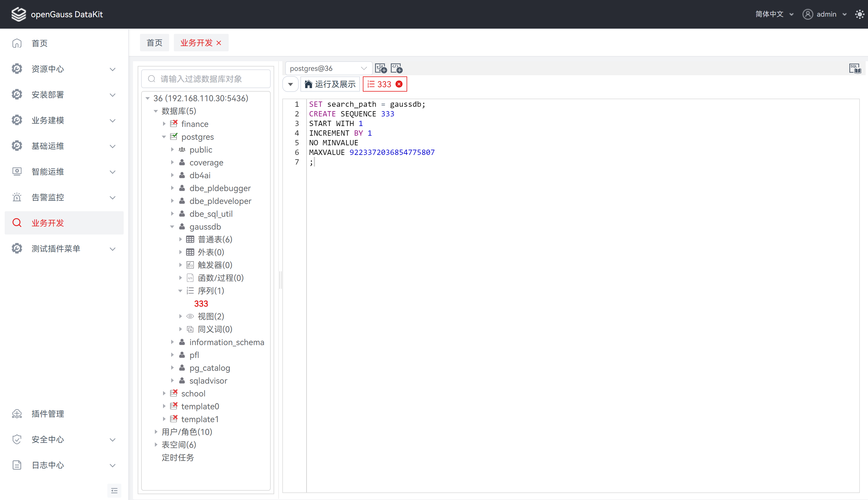Select the dbe_sql_util schema
868x500 pixels.
(211, 214)
